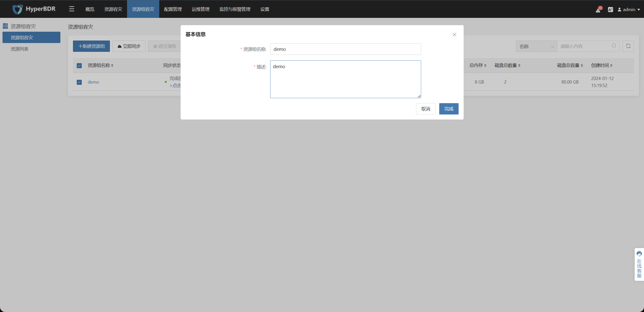
Task: Go to 概览 menu
Action: click(x=90, y=9)
